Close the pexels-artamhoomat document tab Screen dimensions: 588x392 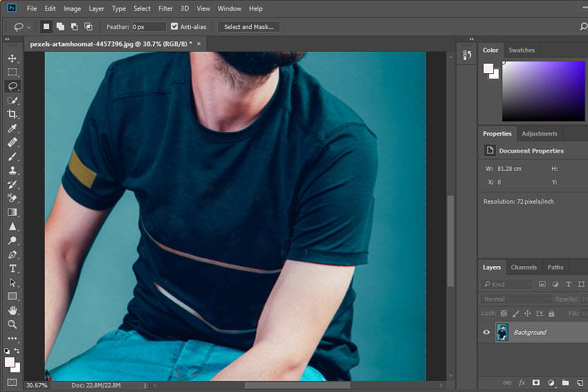click(x=199, y=44)
